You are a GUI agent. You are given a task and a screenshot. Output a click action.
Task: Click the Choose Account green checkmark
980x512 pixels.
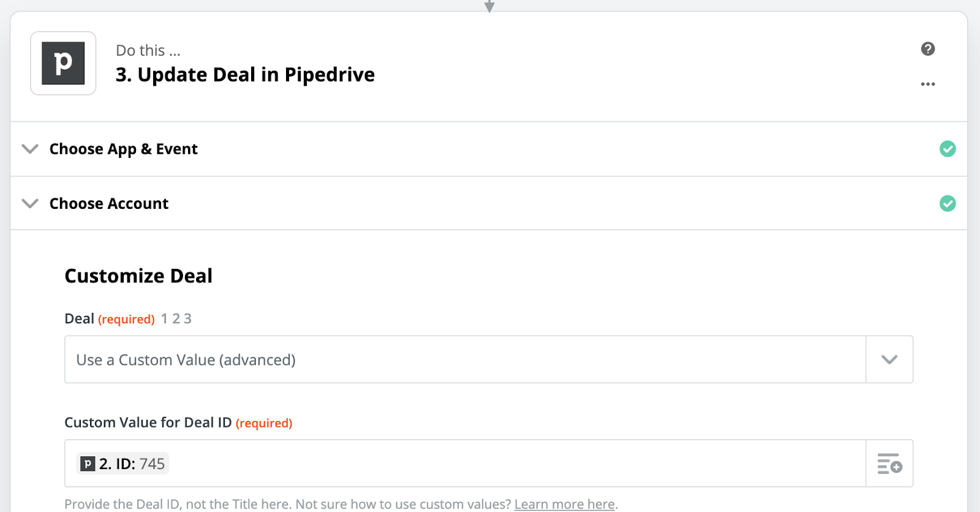(x=948, y=203)
